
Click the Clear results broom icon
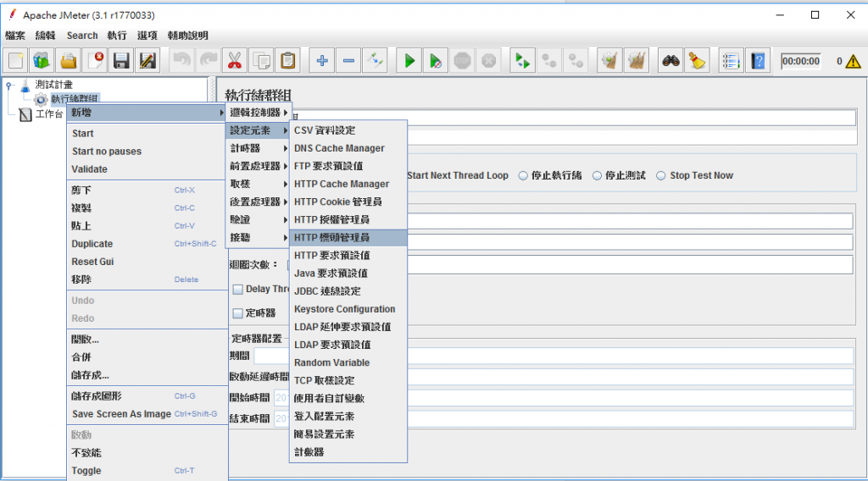pos(609,61)
